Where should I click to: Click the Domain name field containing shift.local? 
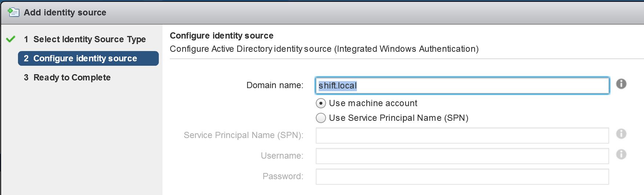(462, 86)
